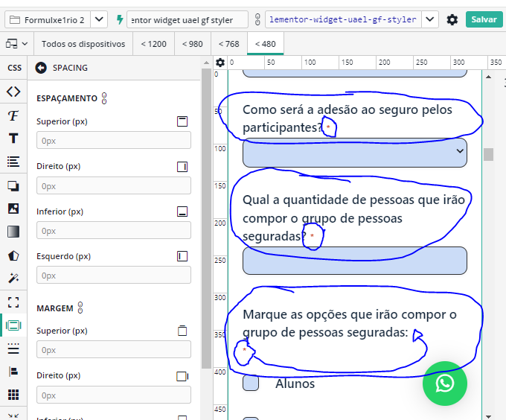
Task: Click the link icon next to Espaçamento
Action: [104, 98]
